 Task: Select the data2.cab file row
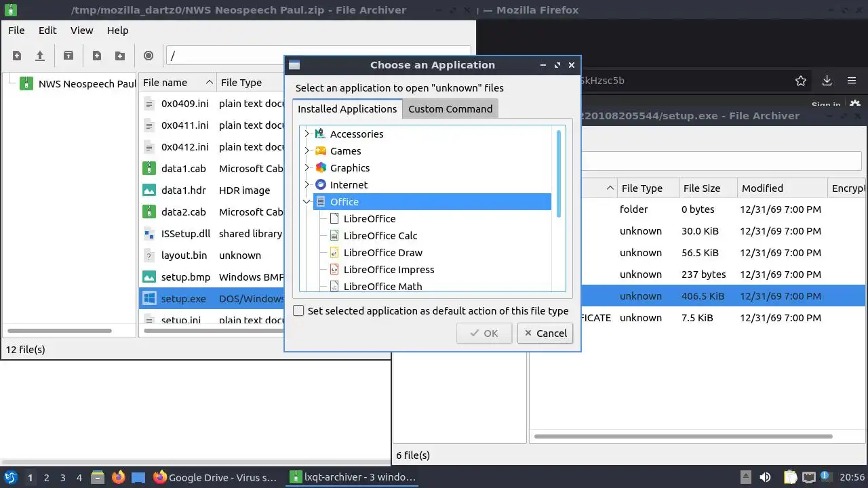[x=212, y=211]
